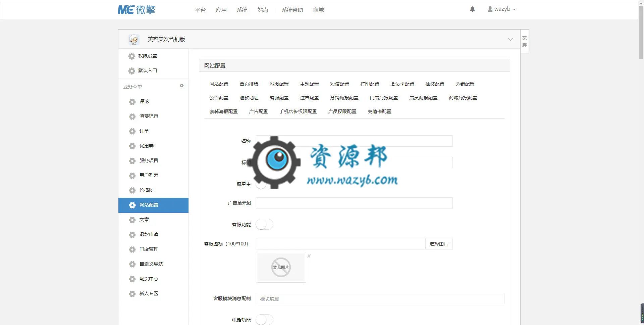The image size is (644, 325).
Task: Toggle the 电话功能 switch
Action: (264, 320)
